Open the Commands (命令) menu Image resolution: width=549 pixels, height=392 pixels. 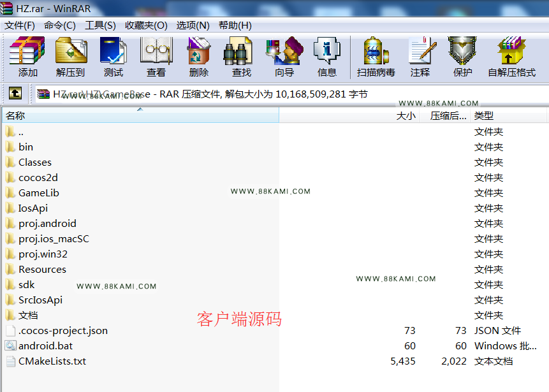tap(60, 25)
